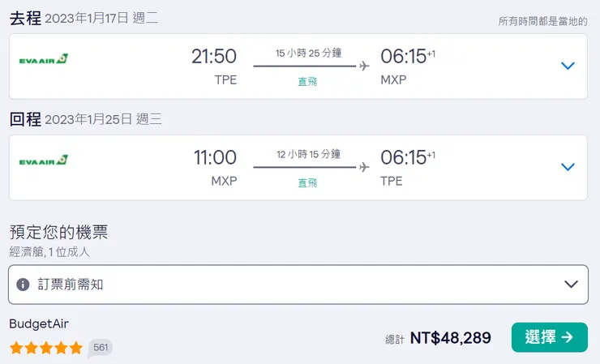Viewport: 600px width, 364px height.
Task: Click the 直飛 label on the return flight
Action: click(307, 182)
